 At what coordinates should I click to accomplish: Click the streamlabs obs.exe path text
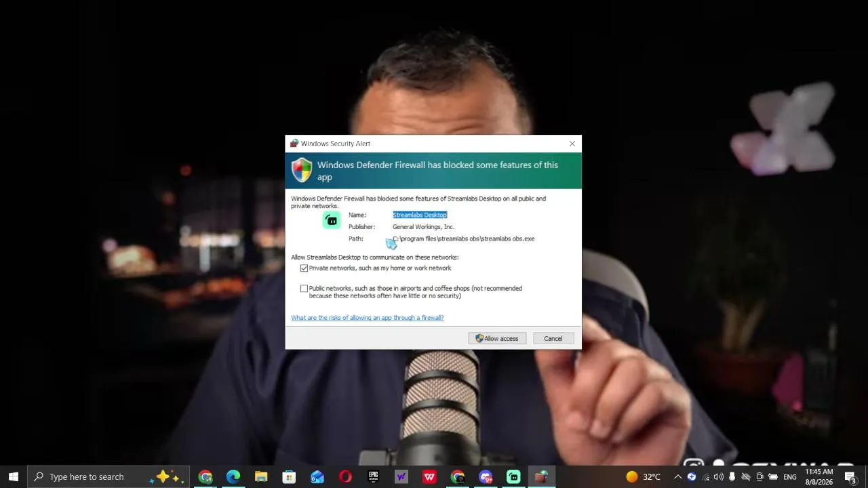[x=464, y=239]
